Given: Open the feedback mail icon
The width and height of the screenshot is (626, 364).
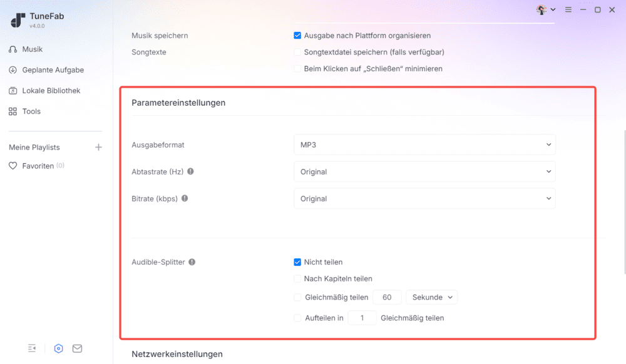Looking at the screenshot, I should [x=77, y=348].
